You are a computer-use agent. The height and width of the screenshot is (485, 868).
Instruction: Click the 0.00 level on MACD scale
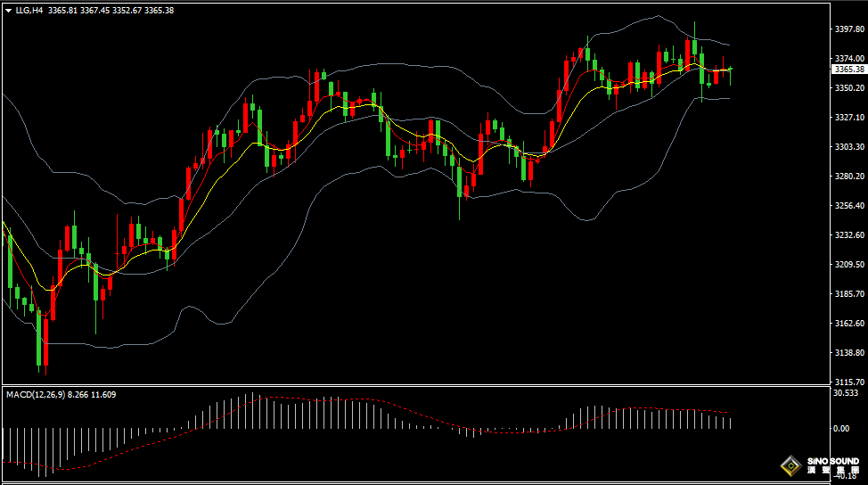[841, 429]
